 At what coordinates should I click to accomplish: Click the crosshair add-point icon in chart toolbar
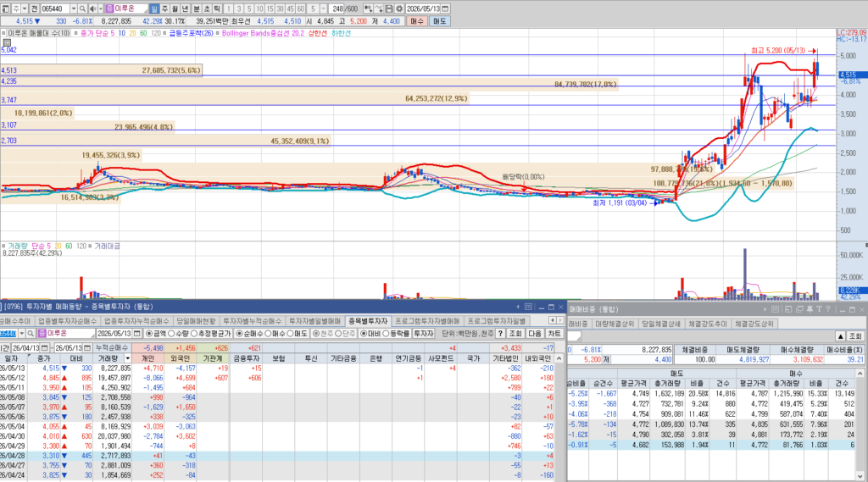tap(368, 8)
